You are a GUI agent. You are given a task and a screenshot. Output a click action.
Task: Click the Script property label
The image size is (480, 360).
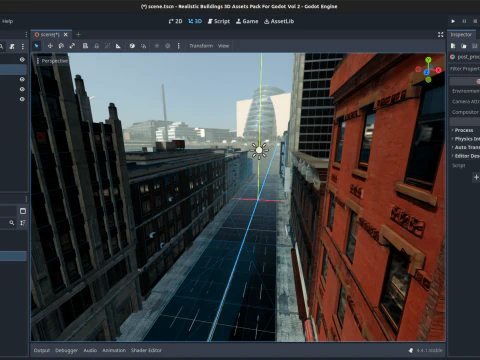coord(458,165)
